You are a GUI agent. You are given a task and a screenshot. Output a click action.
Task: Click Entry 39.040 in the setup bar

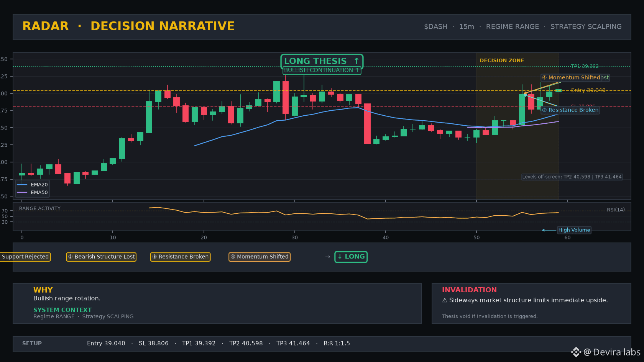click(x=106, y=343)
